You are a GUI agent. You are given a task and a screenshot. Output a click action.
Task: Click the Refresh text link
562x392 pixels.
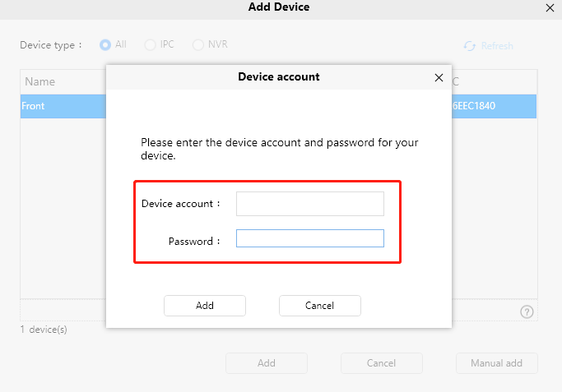point(497,46)
